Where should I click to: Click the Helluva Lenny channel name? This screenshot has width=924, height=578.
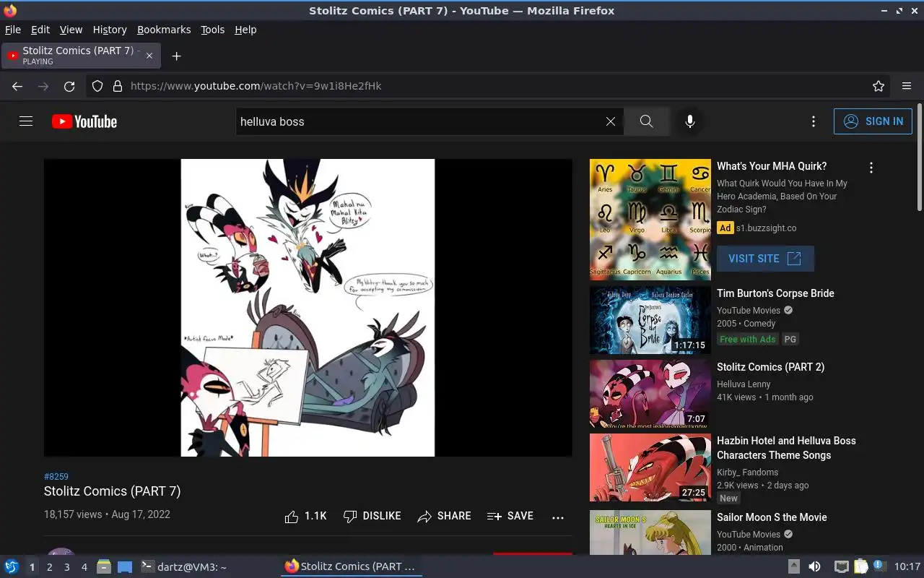(744, 384)
